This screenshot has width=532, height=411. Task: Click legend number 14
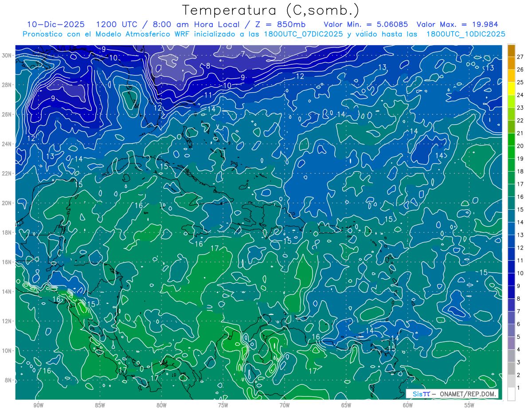click(x=520, y=222)
